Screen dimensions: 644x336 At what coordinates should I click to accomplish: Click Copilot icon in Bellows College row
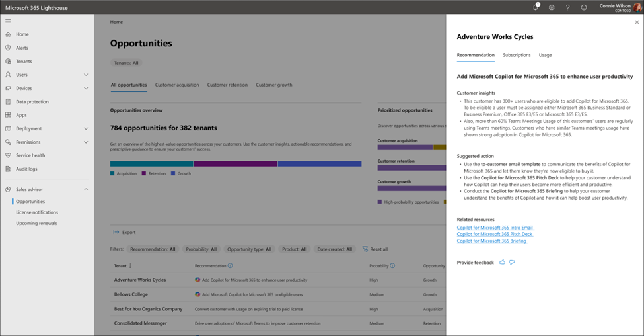pos(197,294)
